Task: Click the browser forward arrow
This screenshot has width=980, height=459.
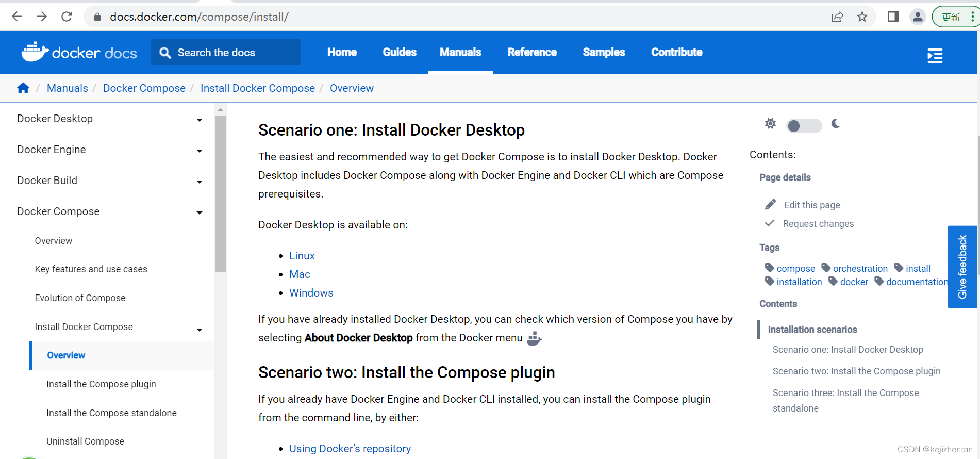Action: pos(42,17)
